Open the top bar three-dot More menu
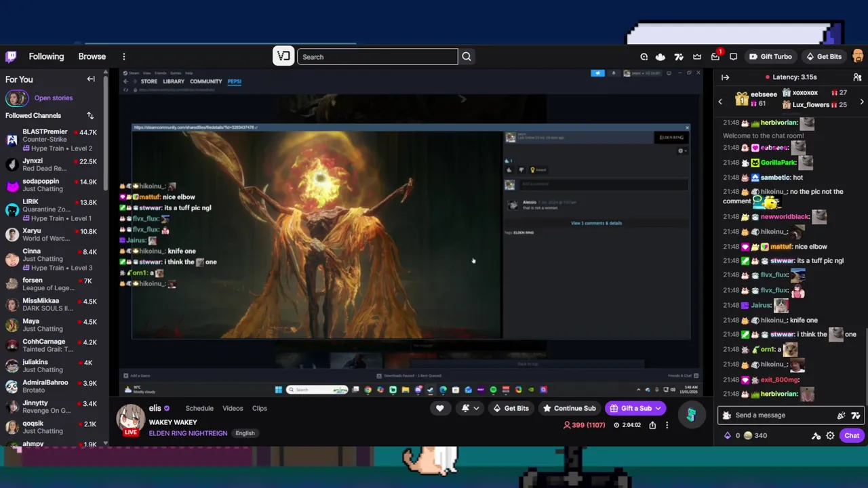The image size is (868, 488). point(124,57)
